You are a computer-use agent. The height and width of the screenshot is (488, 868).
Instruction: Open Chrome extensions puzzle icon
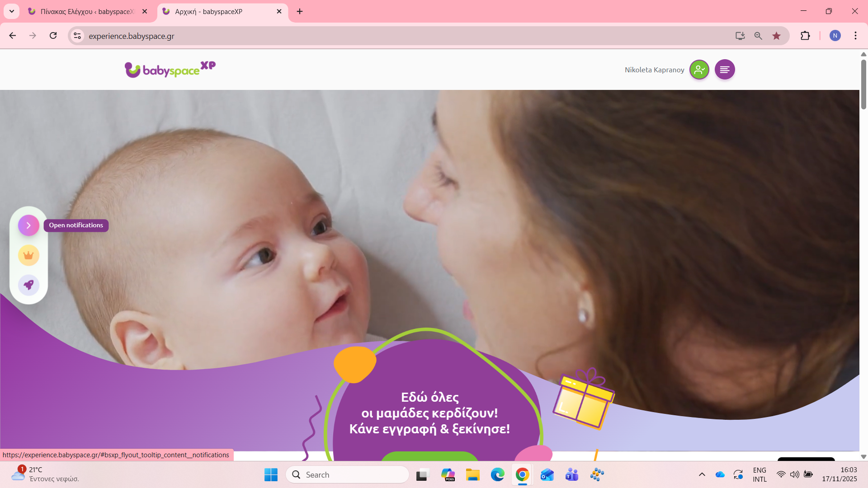(x=805, y=36)
